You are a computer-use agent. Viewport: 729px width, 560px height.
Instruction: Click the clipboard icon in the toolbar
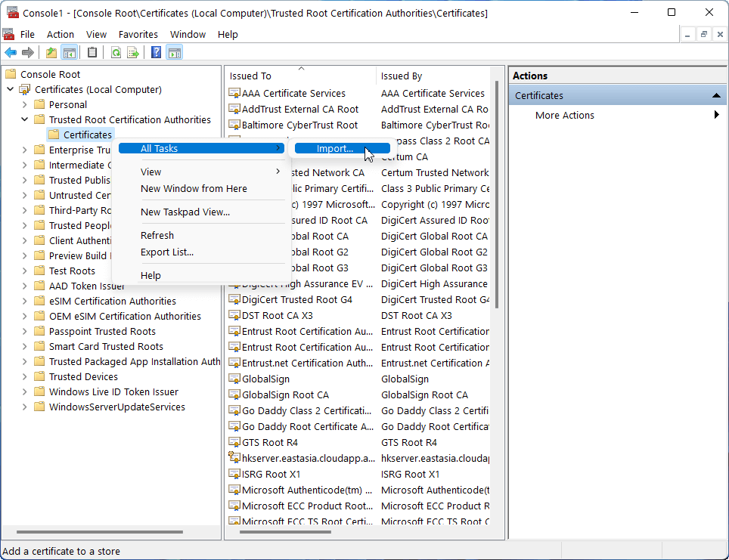tap(92, 53)
